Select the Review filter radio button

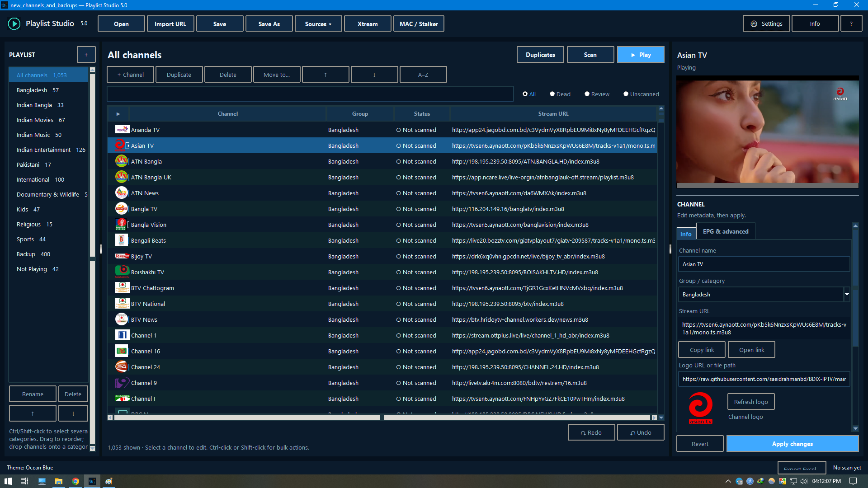point(587,94)
